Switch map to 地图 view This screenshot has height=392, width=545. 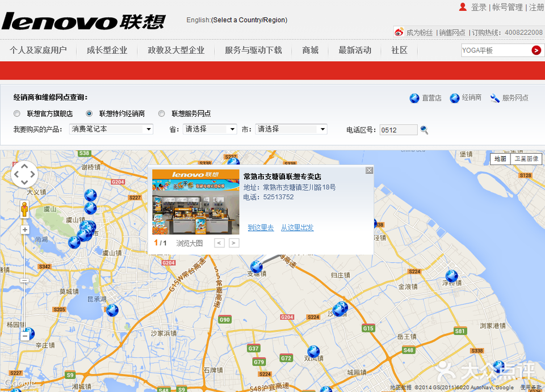500,159
